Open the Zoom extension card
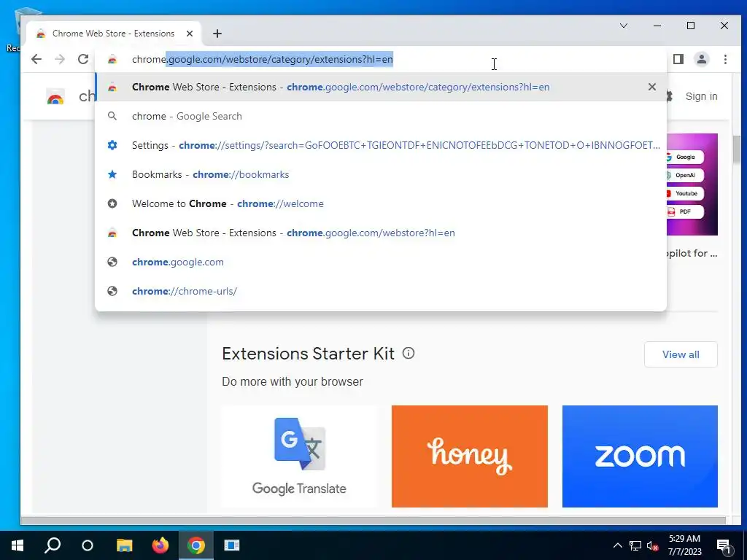Viewport: 747px width, 560px height. click(640, 456)
